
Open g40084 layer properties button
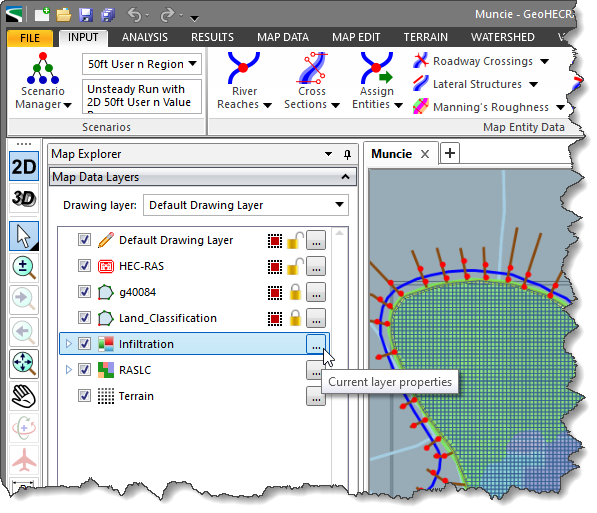(316, 292)
